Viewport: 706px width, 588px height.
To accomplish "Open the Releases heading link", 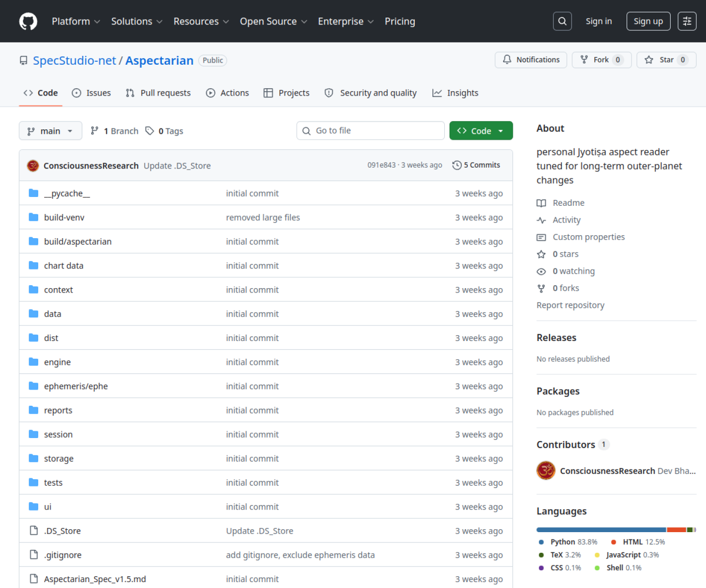I will (x=556, y=338).
